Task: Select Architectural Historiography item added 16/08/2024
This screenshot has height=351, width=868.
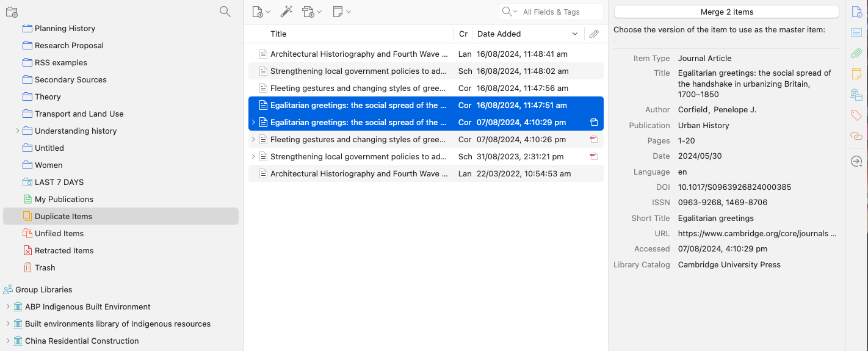Action: click(x=426, y=54)
